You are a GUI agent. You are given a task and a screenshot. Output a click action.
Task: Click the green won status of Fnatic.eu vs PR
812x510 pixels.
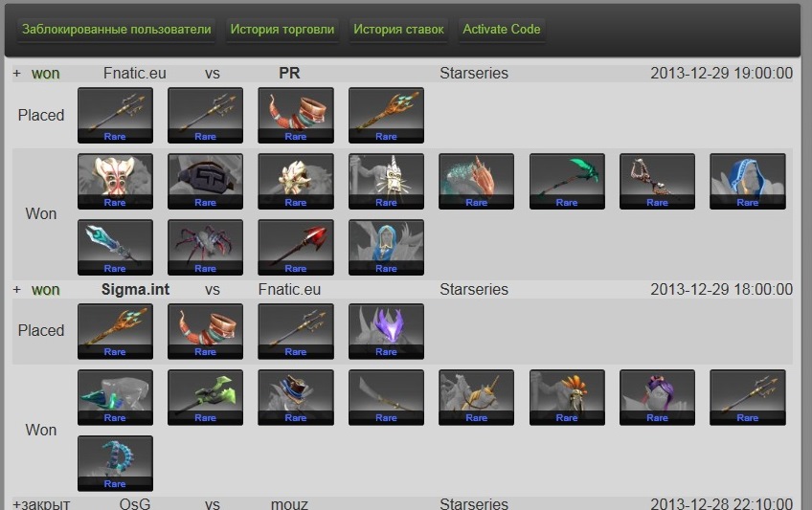pos(46,74)
